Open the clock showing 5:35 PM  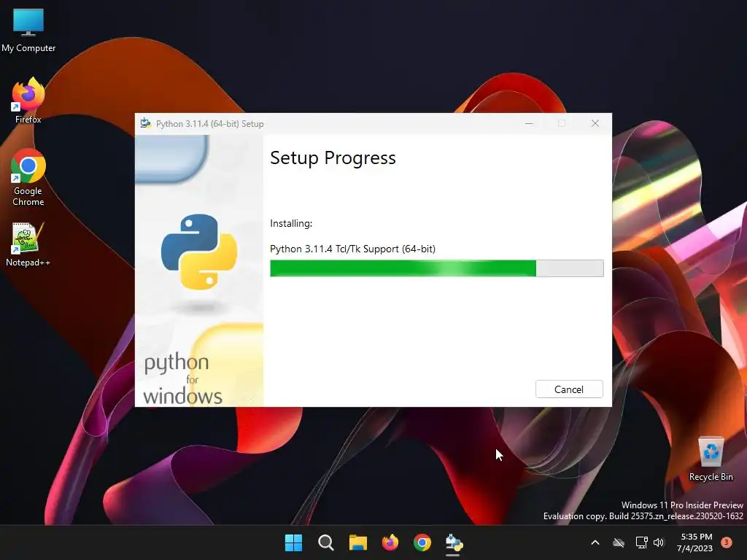click(x=695, y=542)
